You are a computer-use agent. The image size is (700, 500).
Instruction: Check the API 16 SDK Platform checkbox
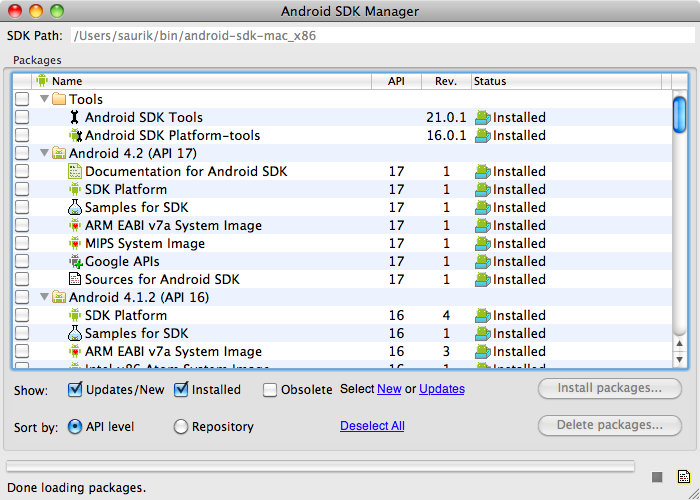(x=22, y=315)
